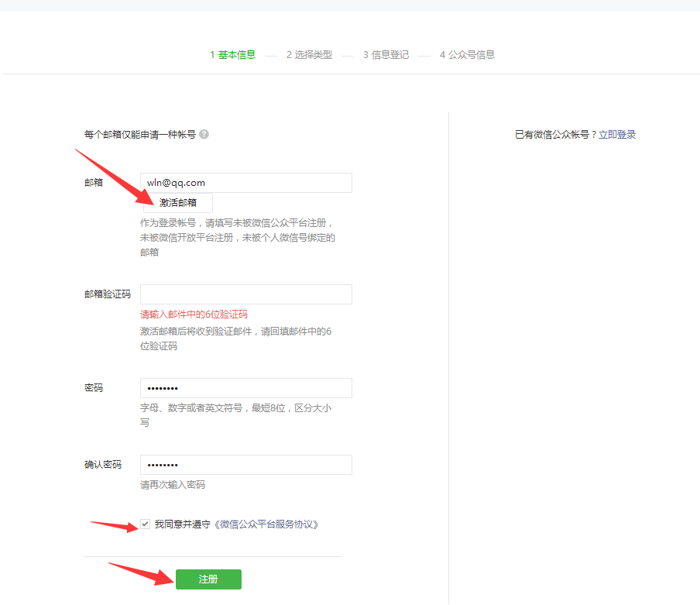
Task: Click the red 请输入邮件中的6位验证码 error message
Action: [x=194, y=315]
